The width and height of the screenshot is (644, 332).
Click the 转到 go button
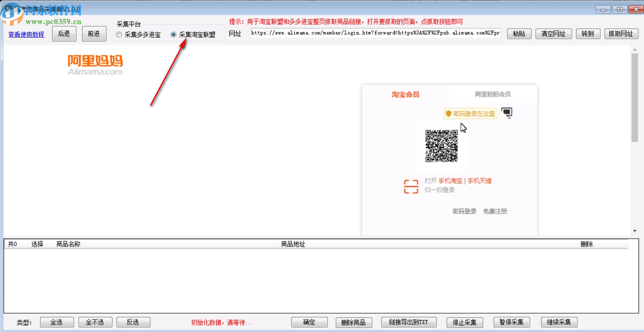tap(588, 34)
